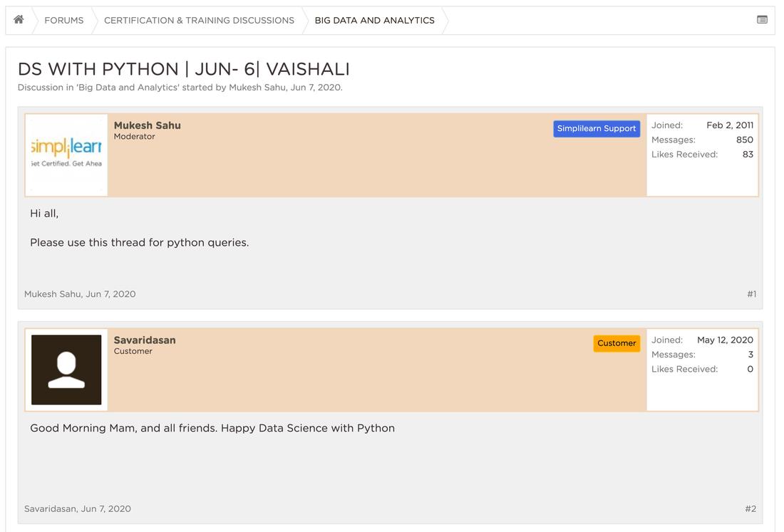784x532 pixels.
Task: Select Big Data and Analytics breadcrumb
Action: [x=374, y=21]
